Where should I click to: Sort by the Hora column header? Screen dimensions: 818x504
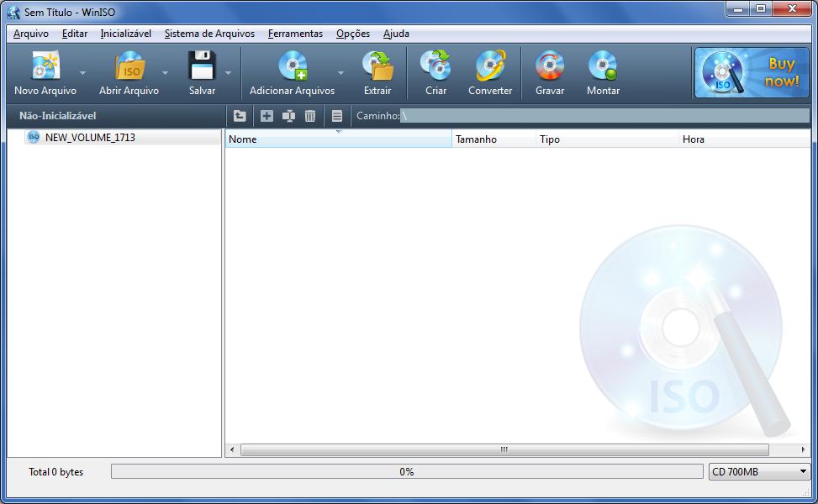745,139
